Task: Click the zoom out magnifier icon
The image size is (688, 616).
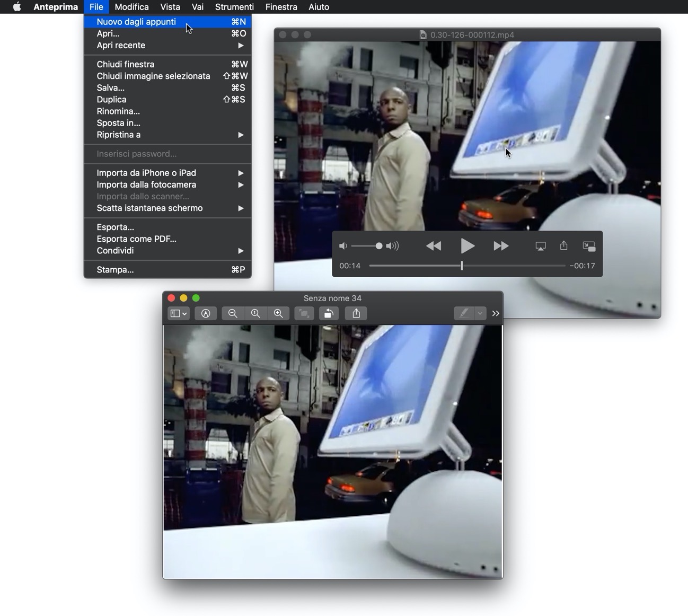Action: click(233, 314)
